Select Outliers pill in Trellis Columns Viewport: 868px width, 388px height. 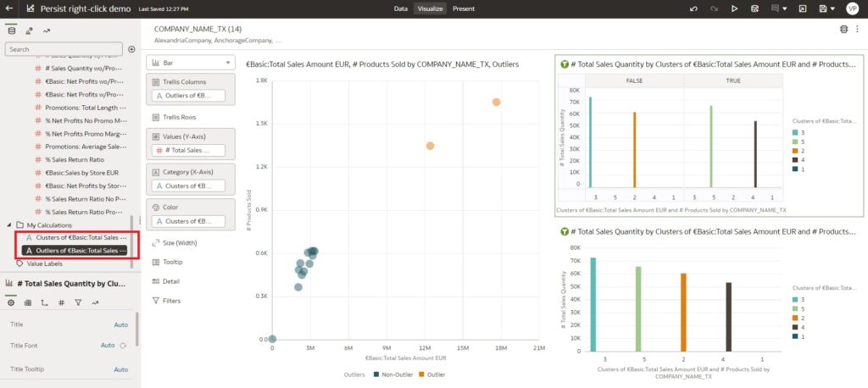tap(188, 95)
